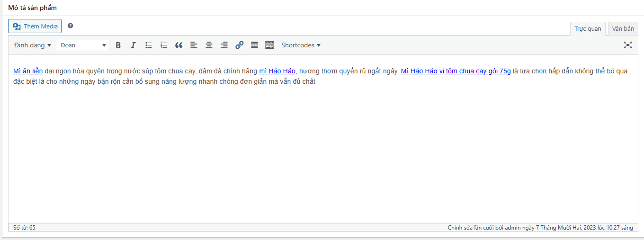Insert a numbered list
Screen dimensions: 644x240
point(164,45)
